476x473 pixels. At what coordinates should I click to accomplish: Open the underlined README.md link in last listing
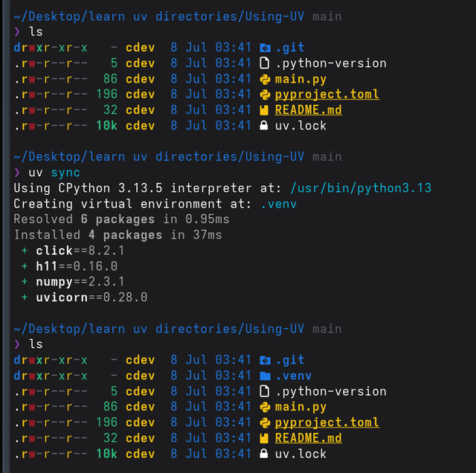308,438
